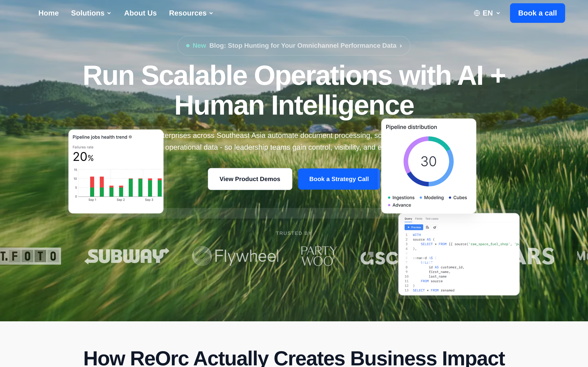Click info icon beside Pipeline jobs health trend
588x367 pixels.
point(130,137)
